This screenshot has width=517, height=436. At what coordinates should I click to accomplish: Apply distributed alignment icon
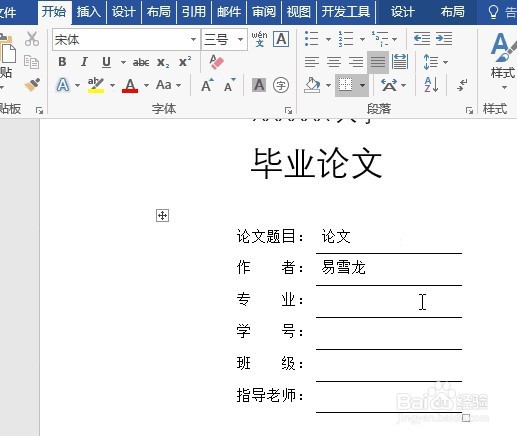(400, 62)
